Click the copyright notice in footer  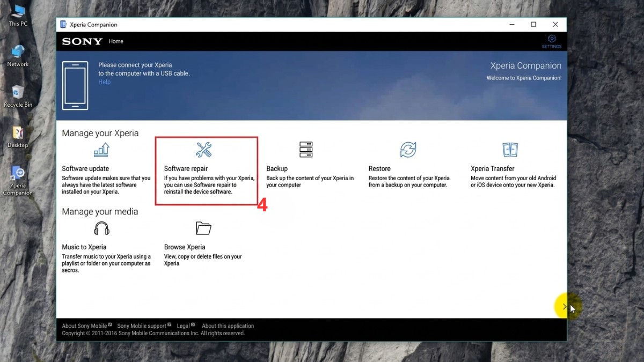coord(153,333)
